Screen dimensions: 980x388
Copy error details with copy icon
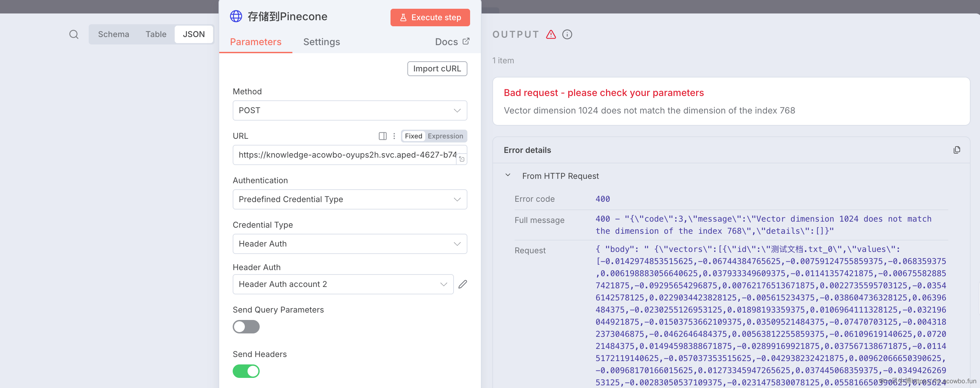coord(956,150)
